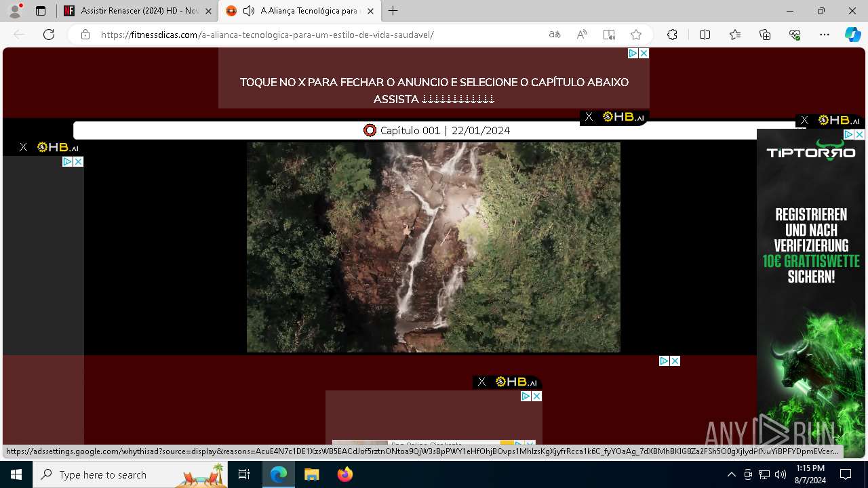Open the volume control in system tray
This screenshot has height=488, width=868.
pos(780,474)
